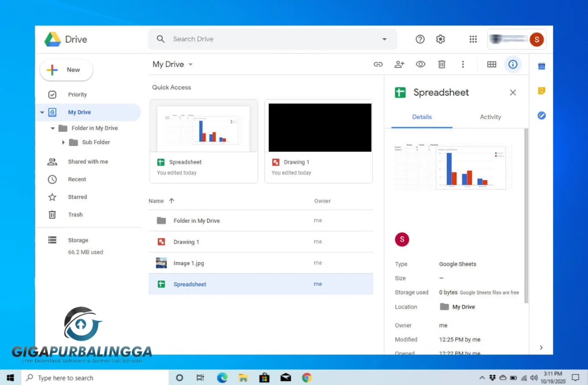Switch to the Activity tab

pyautogui.click(x=490, y=117)
